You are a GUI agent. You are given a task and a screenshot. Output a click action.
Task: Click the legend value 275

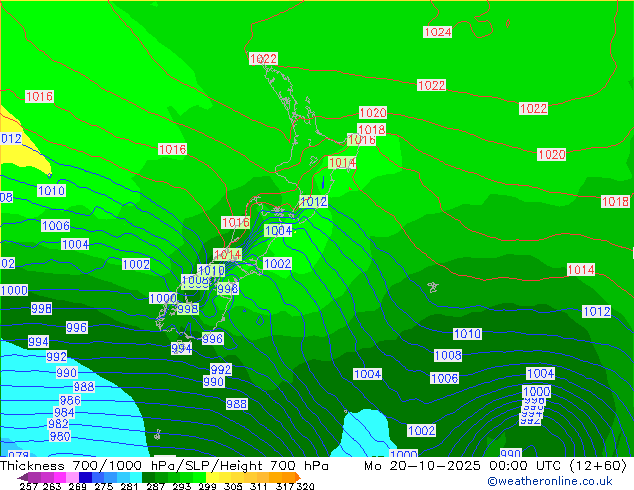[104, 486]
